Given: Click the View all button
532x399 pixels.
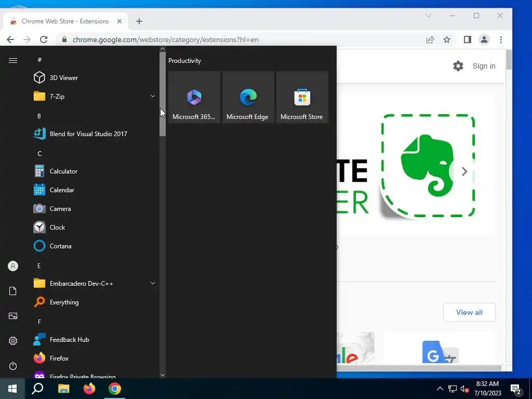Looking at the screenshot, I should coord(469,312).
